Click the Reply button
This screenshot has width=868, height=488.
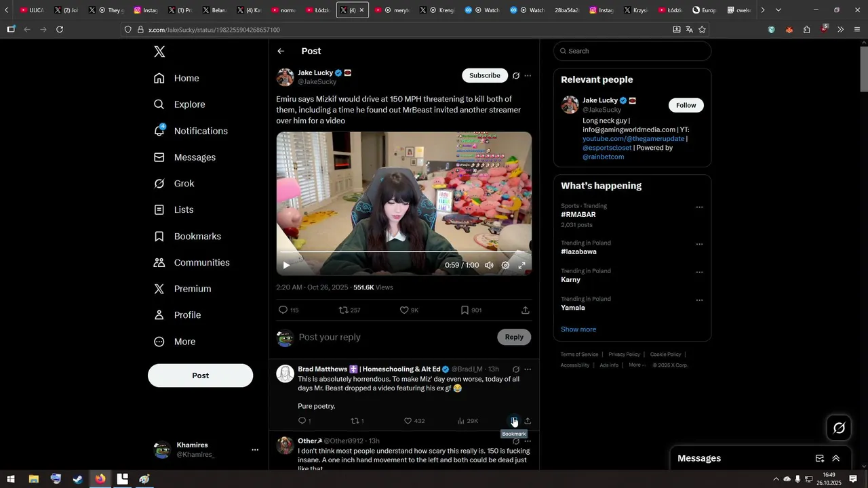pyautogui.click(x=514, y=337)
